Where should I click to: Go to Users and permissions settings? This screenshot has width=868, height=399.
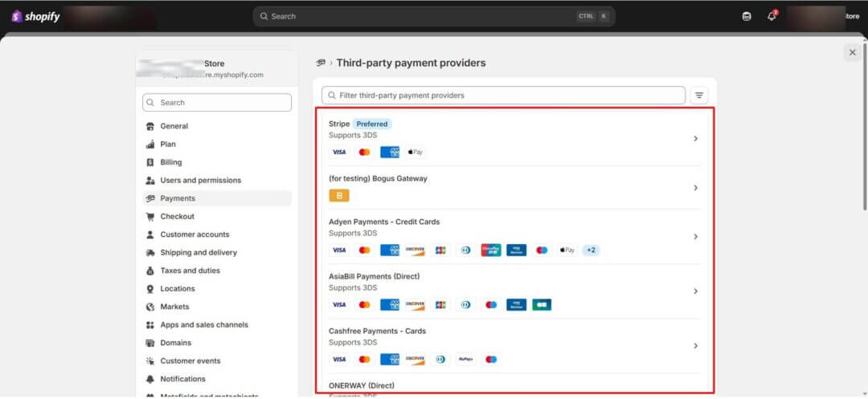pyautogui.click(x=200, y=181)
